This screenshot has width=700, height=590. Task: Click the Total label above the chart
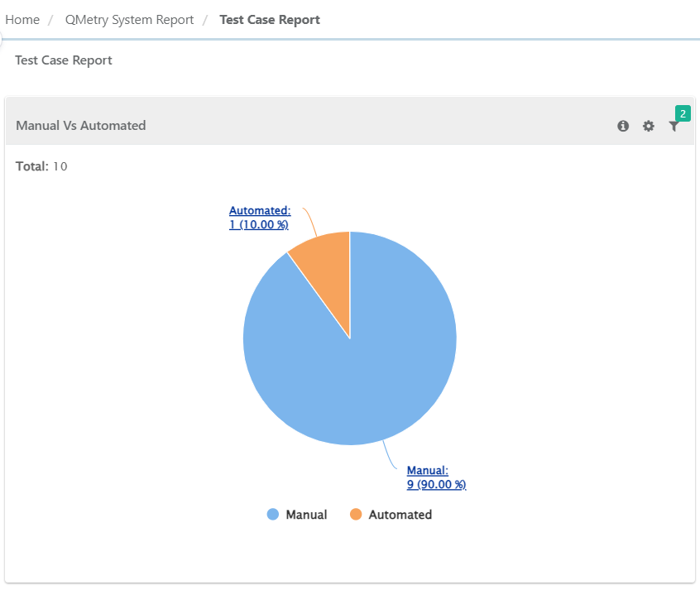point(31,166)
